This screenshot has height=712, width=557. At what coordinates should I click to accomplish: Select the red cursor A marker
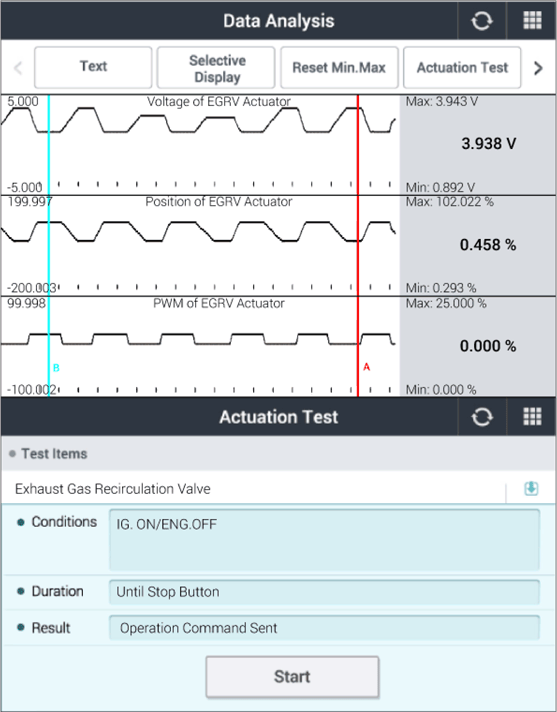click(x=366, y=367)
